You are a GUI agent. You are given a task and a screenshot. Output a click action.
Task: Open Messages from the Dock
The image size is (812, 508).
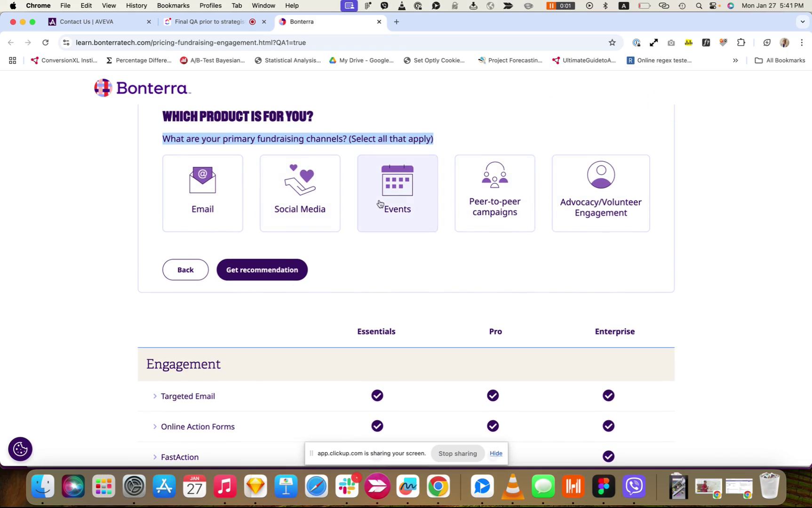543,486
